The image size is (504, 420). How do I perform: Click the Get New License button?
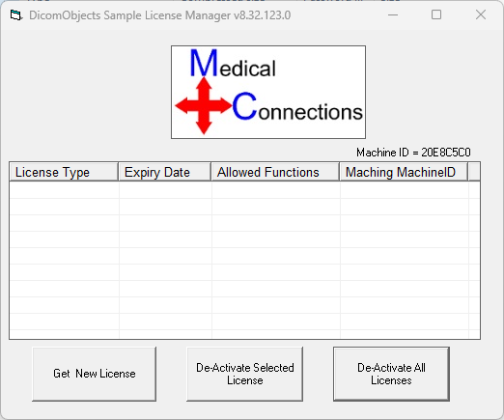pyautogui.click(x=94, y=374)
